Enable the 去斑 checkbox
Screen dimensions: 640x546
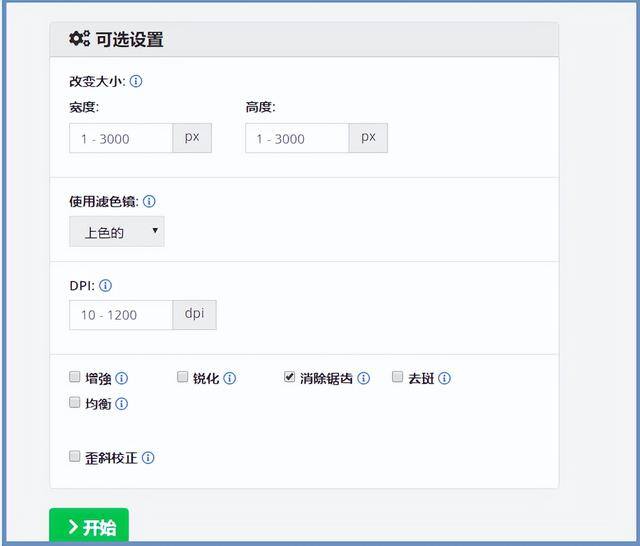point(398,377)
